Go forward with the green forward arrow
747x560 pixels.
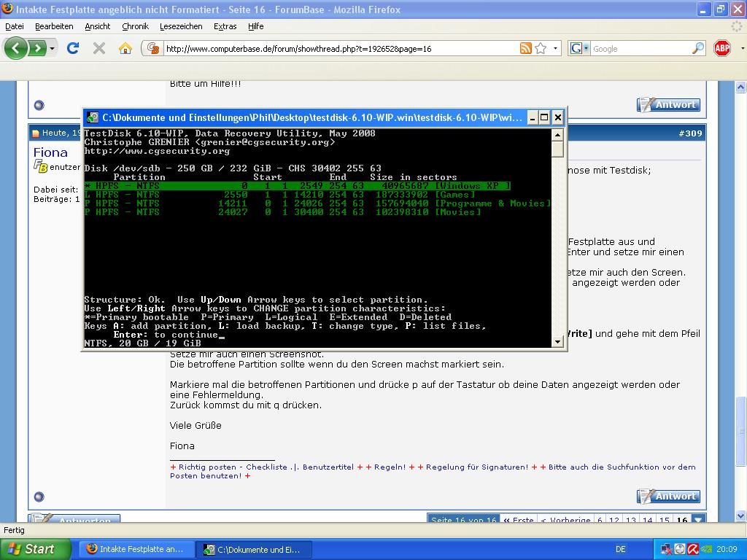tap(38, 48)
